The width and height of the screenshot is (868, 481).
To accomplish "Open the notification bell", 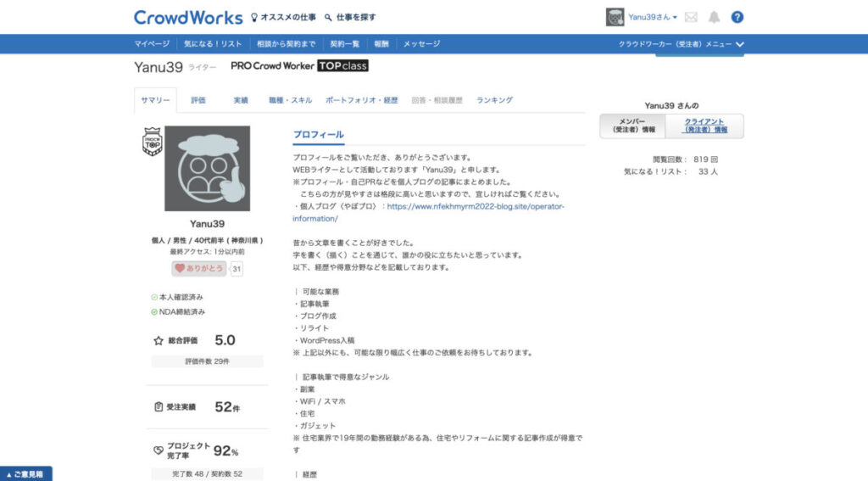I will 714,17.
